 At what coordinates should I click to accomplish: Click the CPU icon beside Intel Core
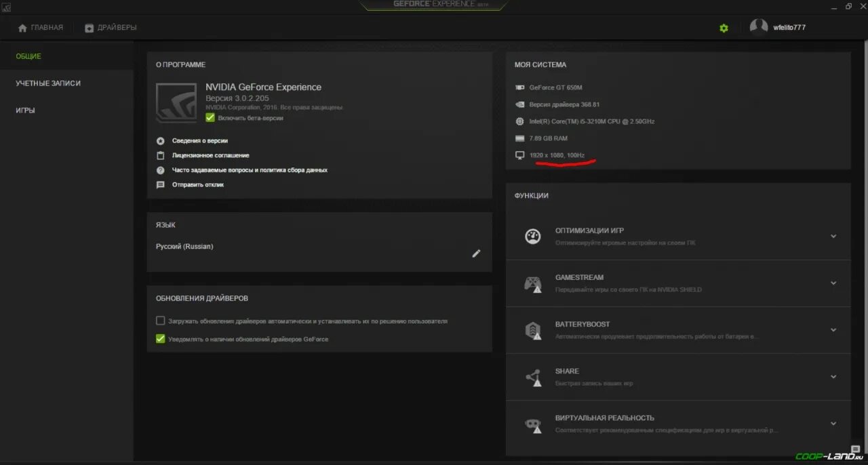point(520,121)
